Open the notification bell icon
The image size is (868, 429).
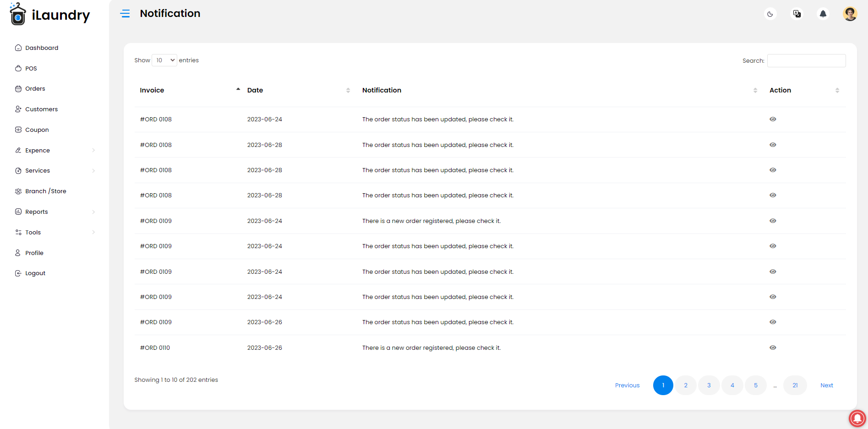[823, 14]
